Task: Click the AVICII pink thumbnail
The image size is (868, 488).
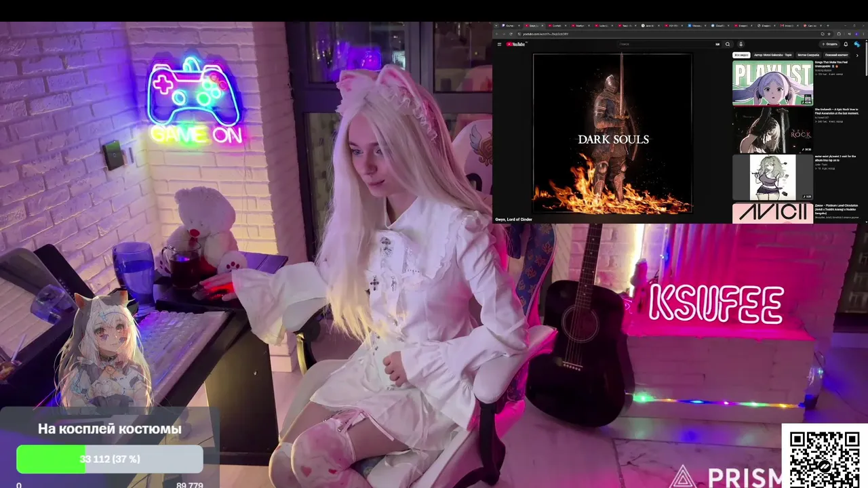Action: click(772, 213)
